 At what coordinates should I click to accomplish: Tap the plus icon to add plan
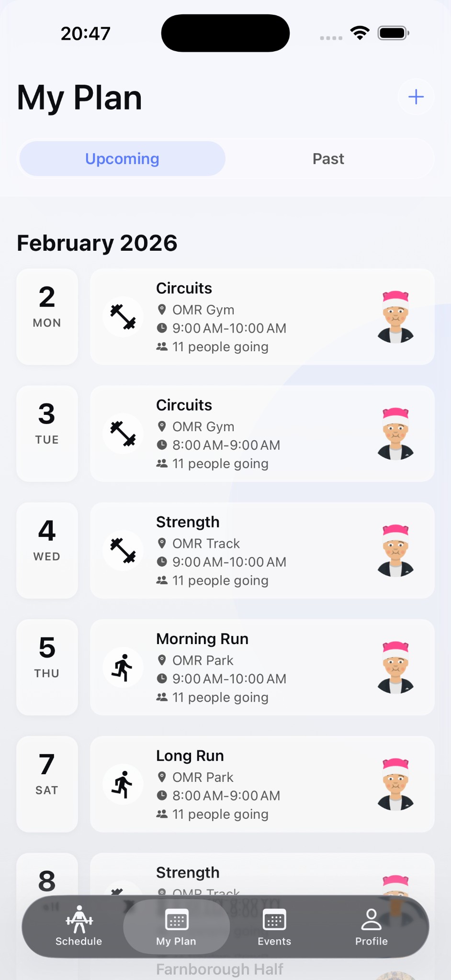(x=416, y=97)
